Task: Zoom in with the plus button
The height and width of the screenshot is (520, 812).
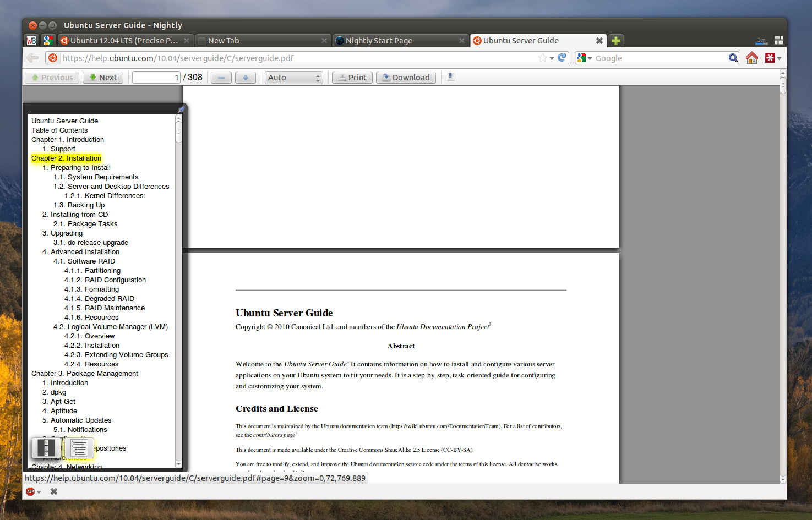Action: pyautogui.click(x=246, y=78)
